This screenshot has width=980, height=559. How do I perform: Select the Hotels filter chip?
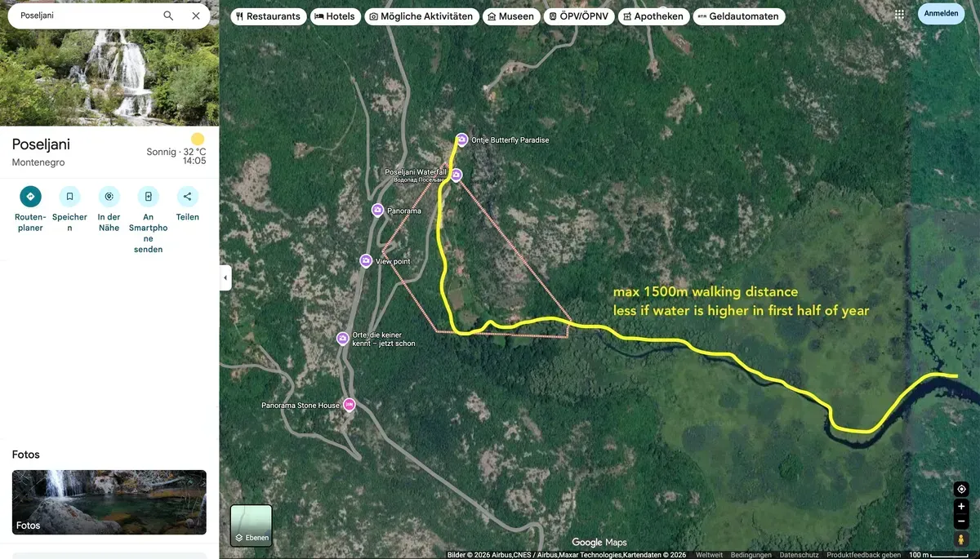pyautogui.click(x=335, y=16)
